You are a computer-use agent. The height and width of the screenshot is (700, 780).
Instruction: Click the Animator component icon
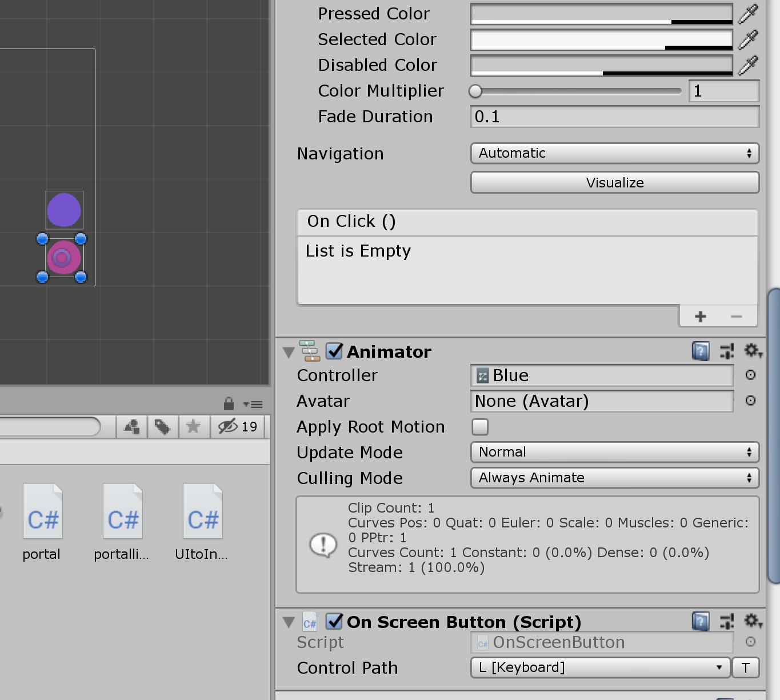(x=310, y=351)
